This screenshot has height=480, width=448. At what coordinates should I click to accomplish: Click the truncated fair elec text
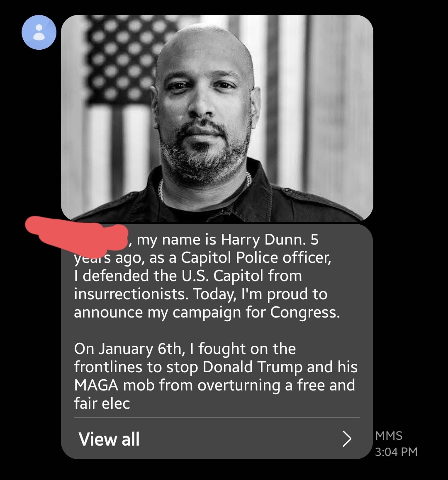coord(102,403)
